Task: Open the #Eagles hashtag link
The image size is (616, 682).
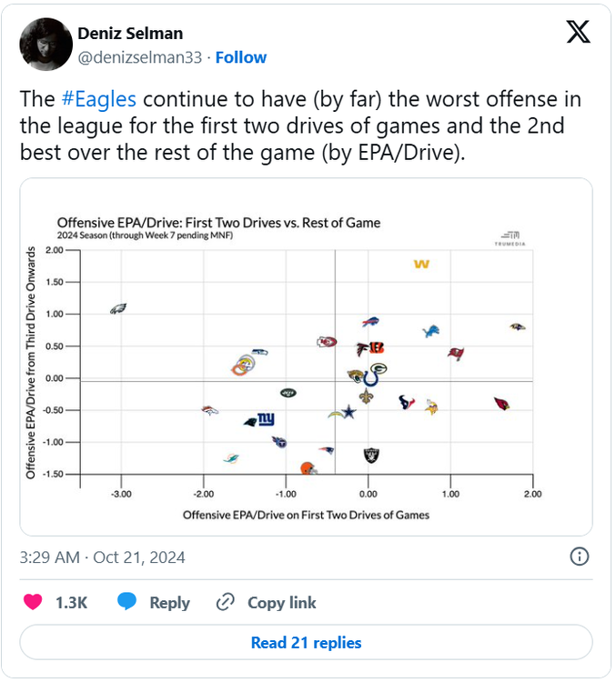Action: [101, 99]
